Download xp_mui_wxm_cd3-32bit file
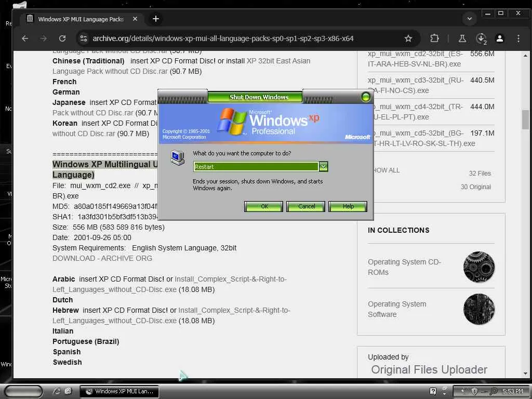This screenshot has height=399, width=532. click(415, 85)
